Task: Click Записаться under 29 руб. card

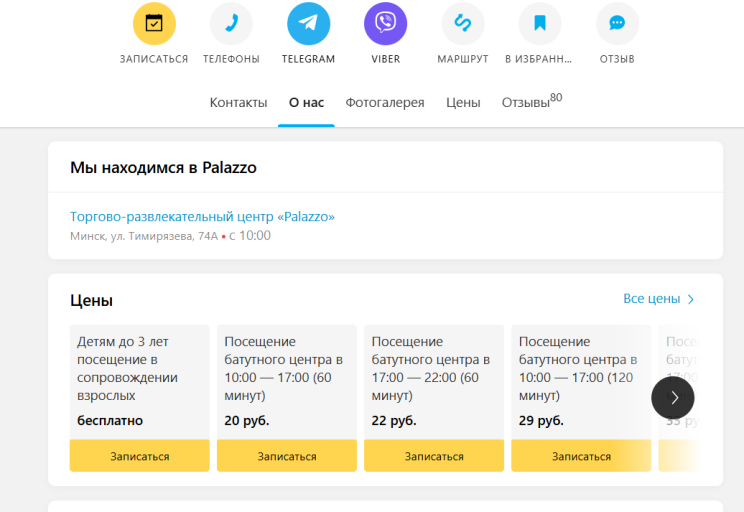Action: point(581,456)
